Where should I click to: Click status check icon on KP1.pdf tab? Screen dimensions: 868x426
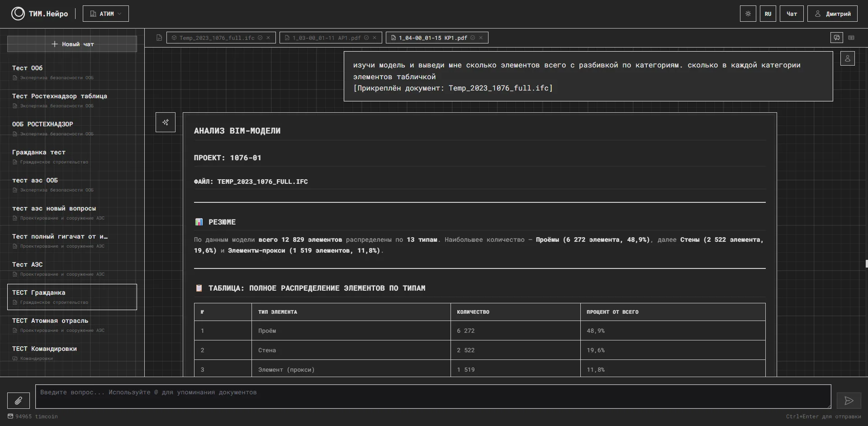(x=473, y=38)
